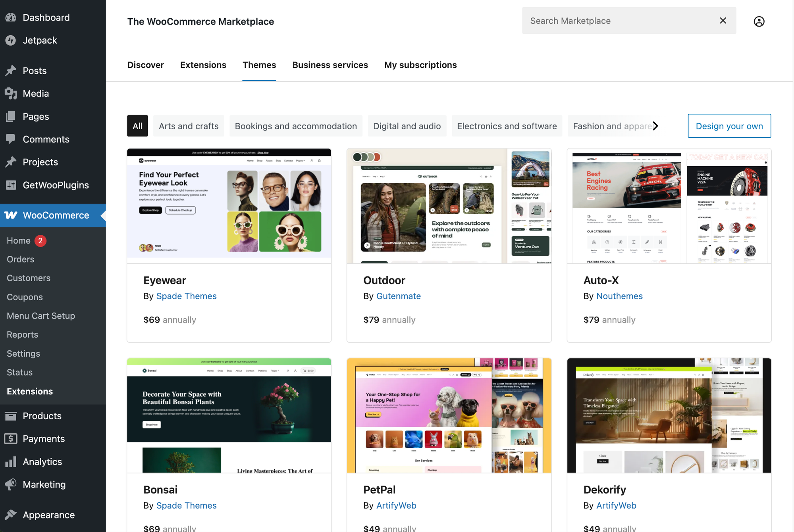Click the PetPal theme title

[x=380, y=490]
